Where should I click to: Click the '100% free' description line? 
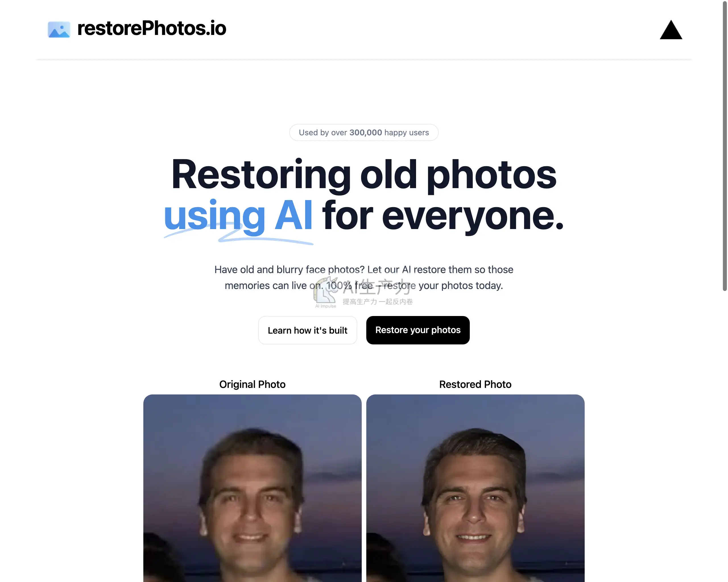pos(364,285)
